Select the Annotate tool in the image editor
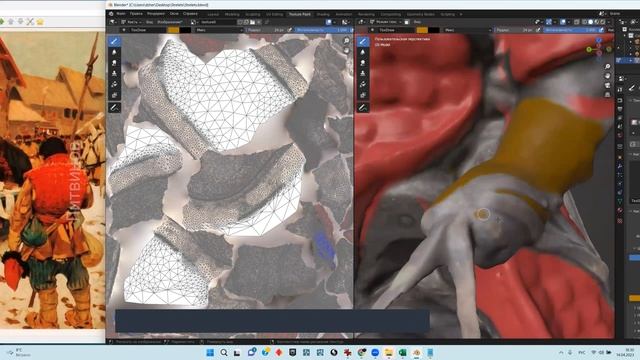This screenshot has height=360, width=640. [x=114, y=108]
